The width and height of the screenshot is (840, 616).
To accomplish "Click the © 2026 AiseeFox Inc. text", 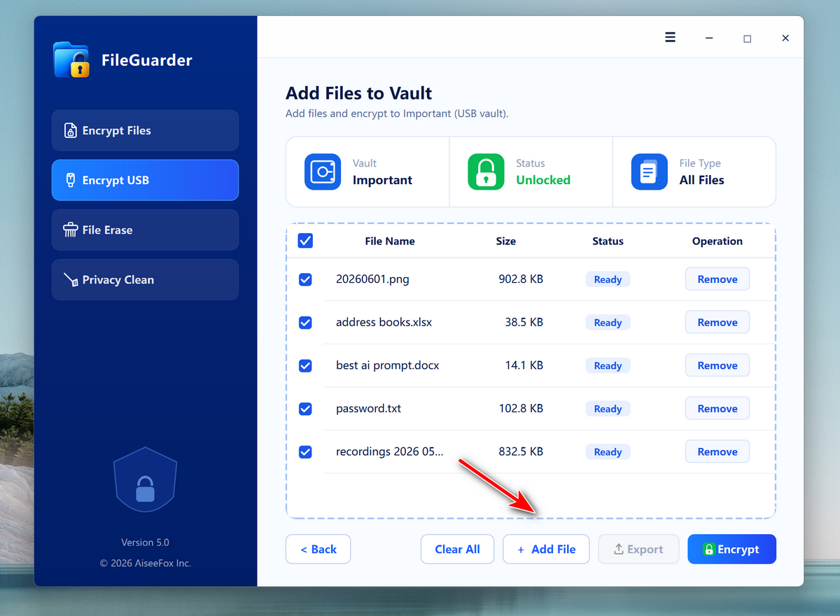I will point(145,563).
